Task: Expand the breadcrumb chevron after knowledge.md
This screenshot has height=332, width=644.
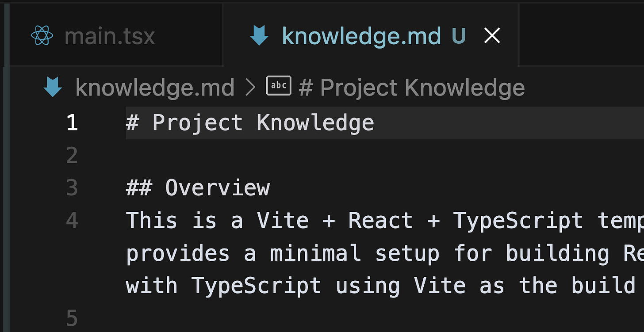Action: click(250, 88)
